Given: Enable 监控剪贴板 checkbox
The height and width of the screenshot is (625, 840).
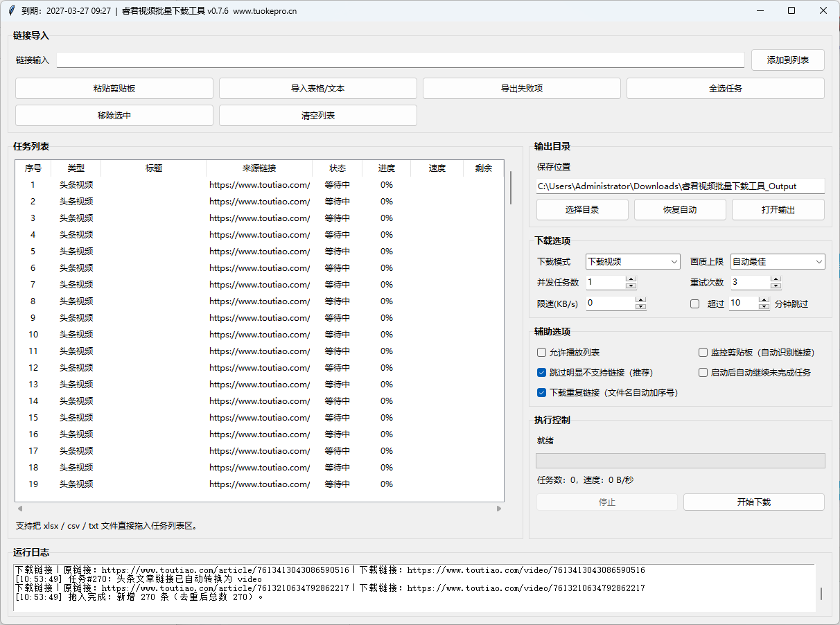Looking at the screenshot, I should pos(703,353).
